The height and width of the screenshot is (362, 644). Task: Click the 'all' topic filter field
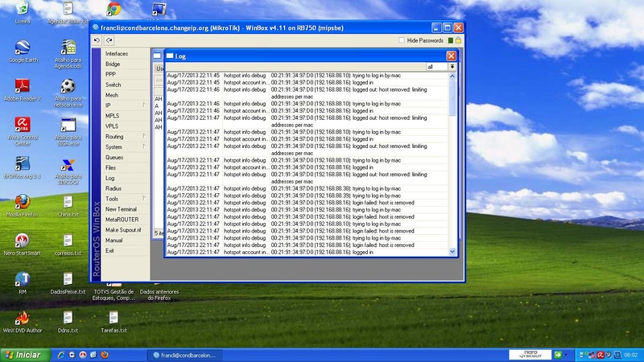point(437,67)
